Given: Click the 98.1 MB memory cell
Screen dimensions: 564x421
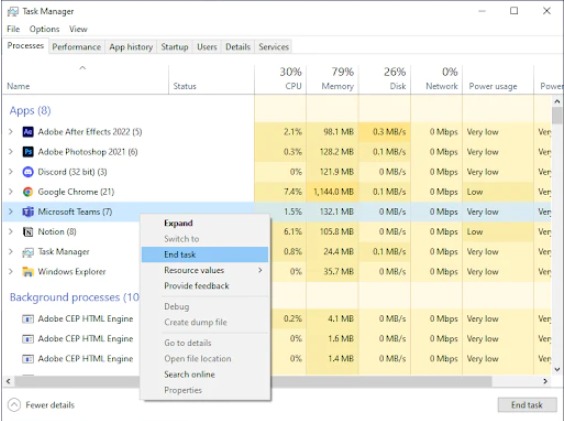Looking at the screenshot, I should click(332, 132).
